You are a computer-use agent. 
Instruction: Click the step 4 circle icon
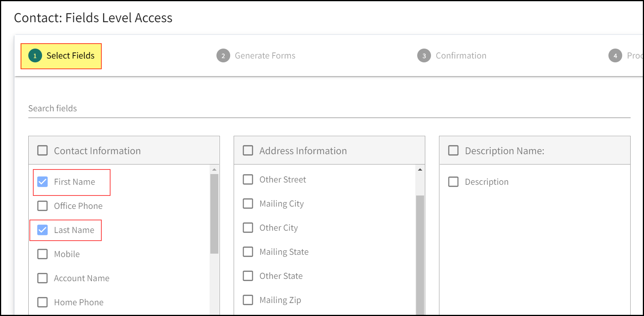[x=615, y=56]
